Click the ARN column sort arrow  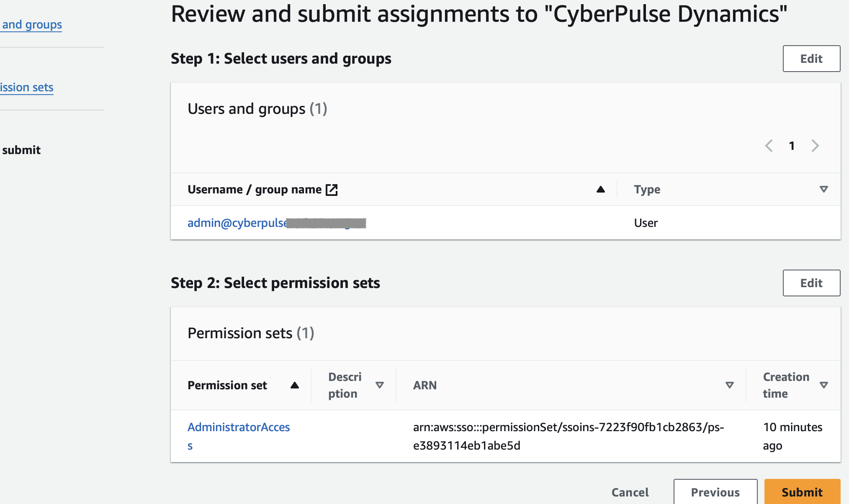pyautogui.click(x=729, y=385)
